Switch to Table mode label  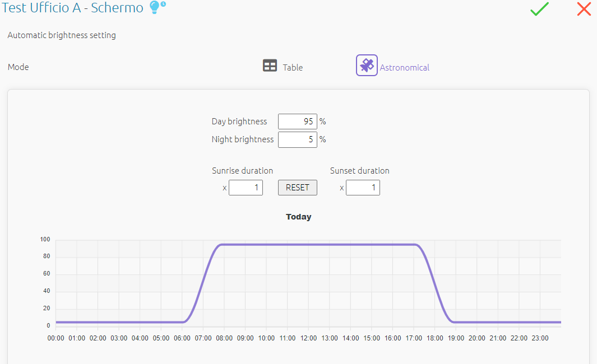coord(293,68)
